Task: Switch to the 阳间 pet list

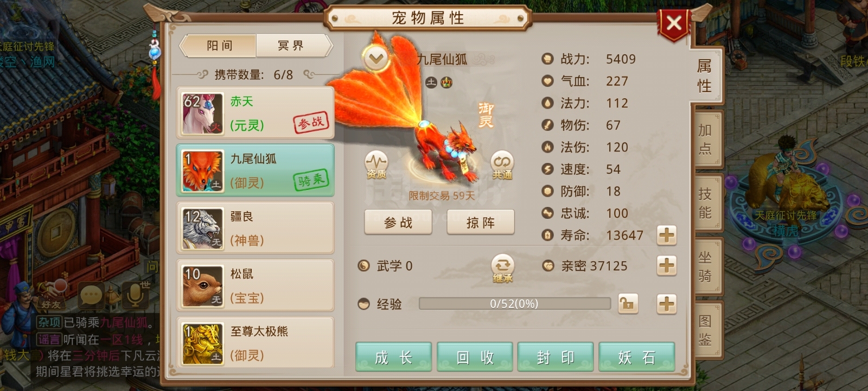Action: pos(219,46)
